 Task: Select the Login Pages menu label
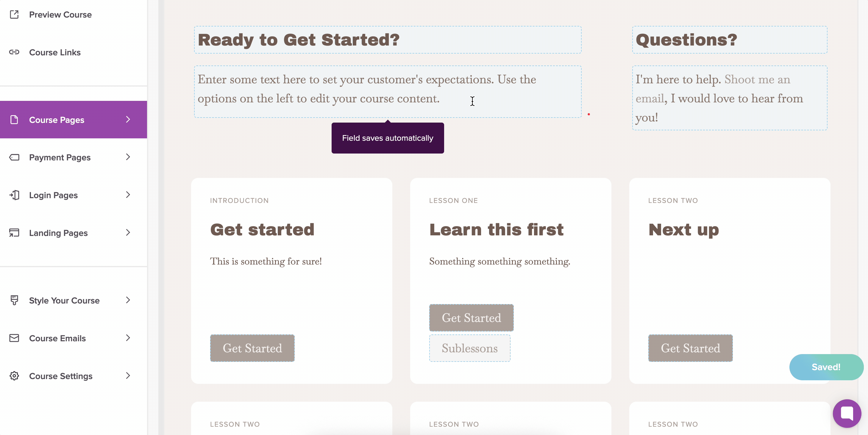point(53,195)
